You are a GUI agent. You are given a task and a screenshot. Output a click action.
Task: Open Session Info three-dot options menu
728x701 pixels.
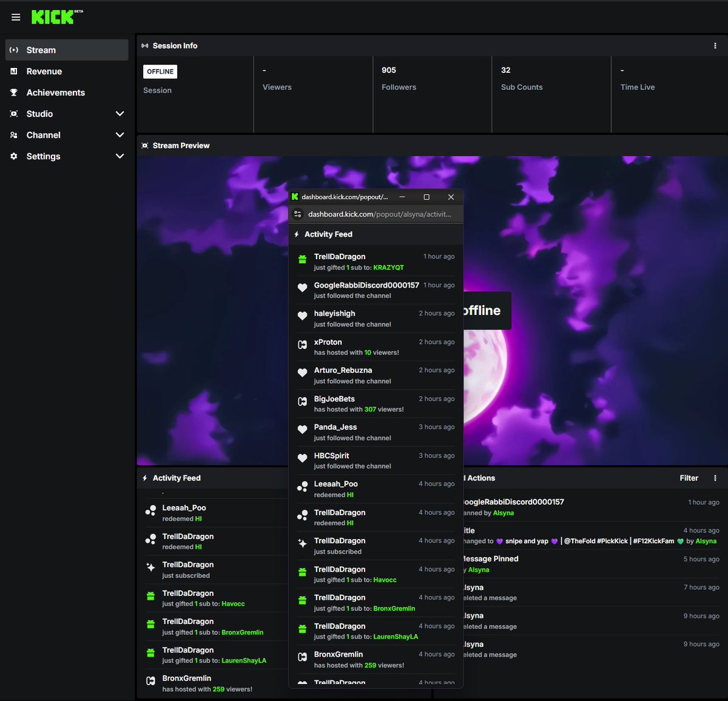point(715,46)
